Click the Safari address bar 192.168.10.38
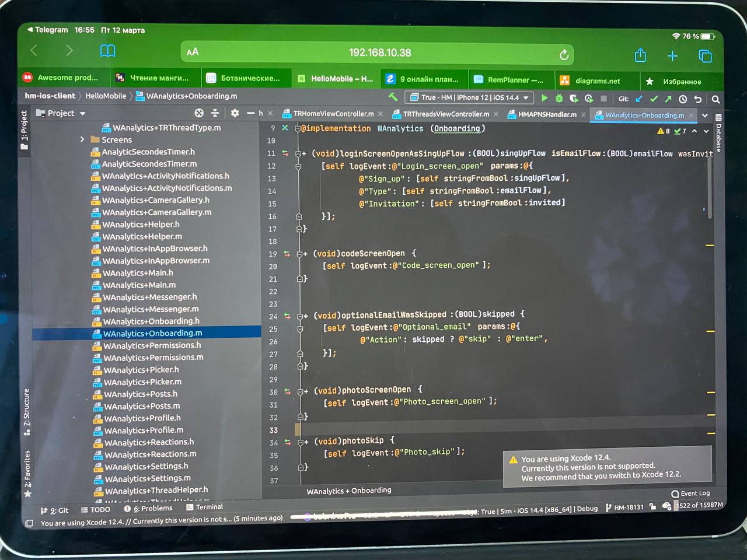The height and width of the screenshot is (560, 747). tap(380, 52)
